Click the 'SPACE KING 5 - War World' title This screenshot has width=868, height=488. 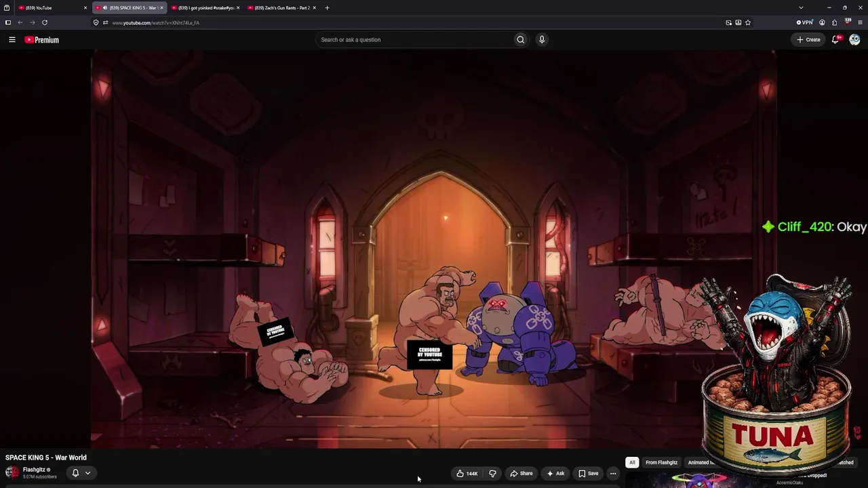46,457
